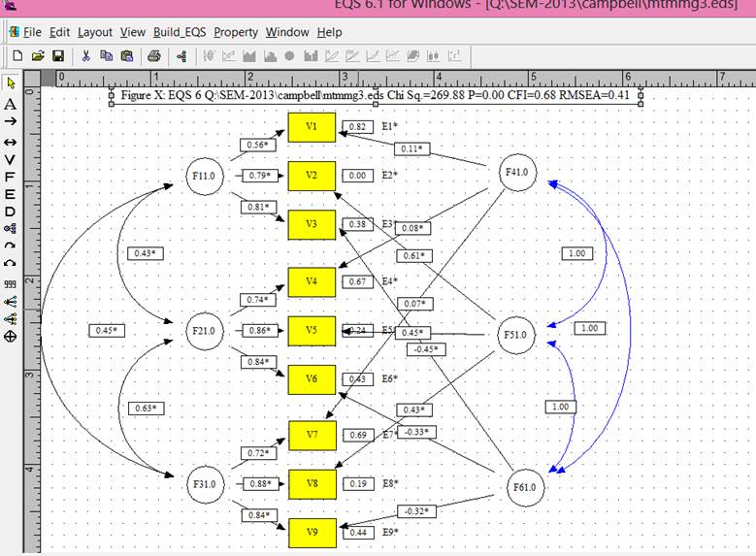
Task: Select the crosshair circle tool
Action: click(10, 336)
